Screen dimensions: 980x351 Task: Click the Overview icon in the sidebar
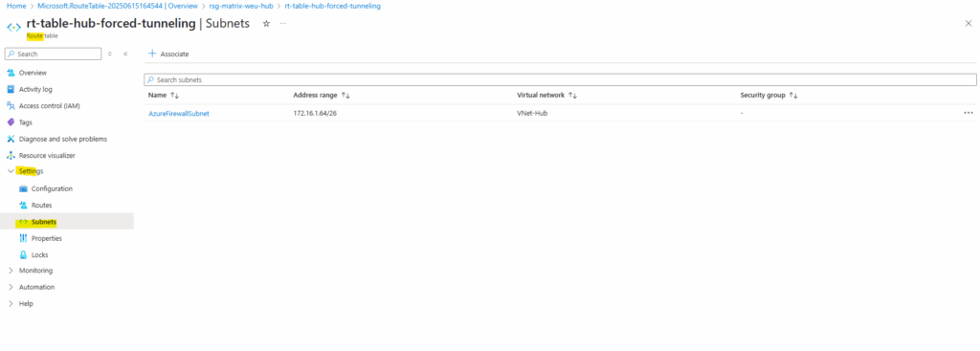(x=11, y=73)
